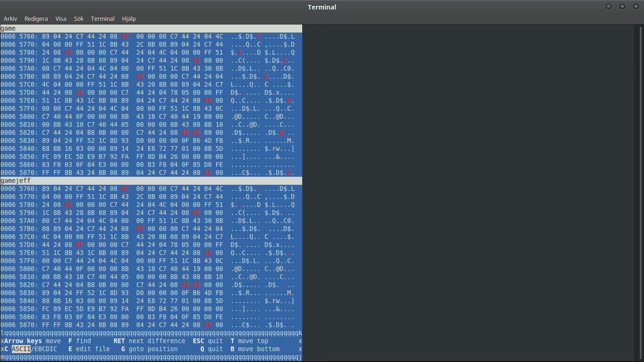Click address 0006 5760 in game pane

(19, 36)
